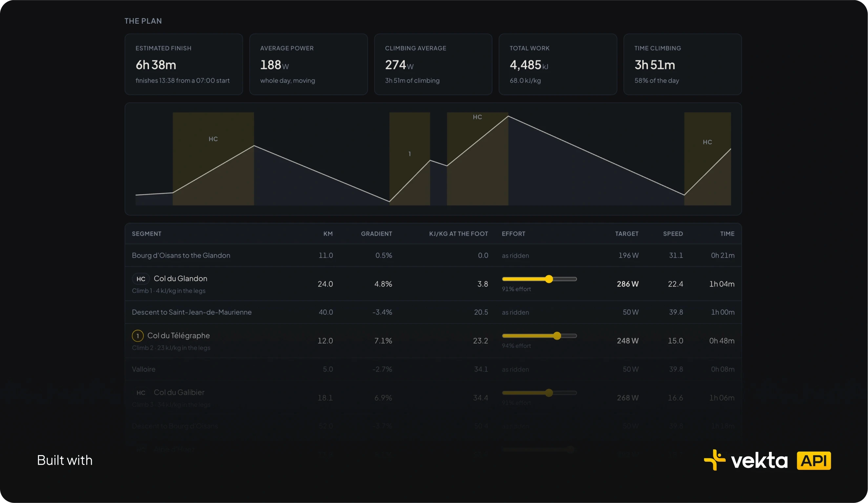868x503 pixels.
Task: Select the Col du Glandon segment name
Action: (x=180, y=278)
